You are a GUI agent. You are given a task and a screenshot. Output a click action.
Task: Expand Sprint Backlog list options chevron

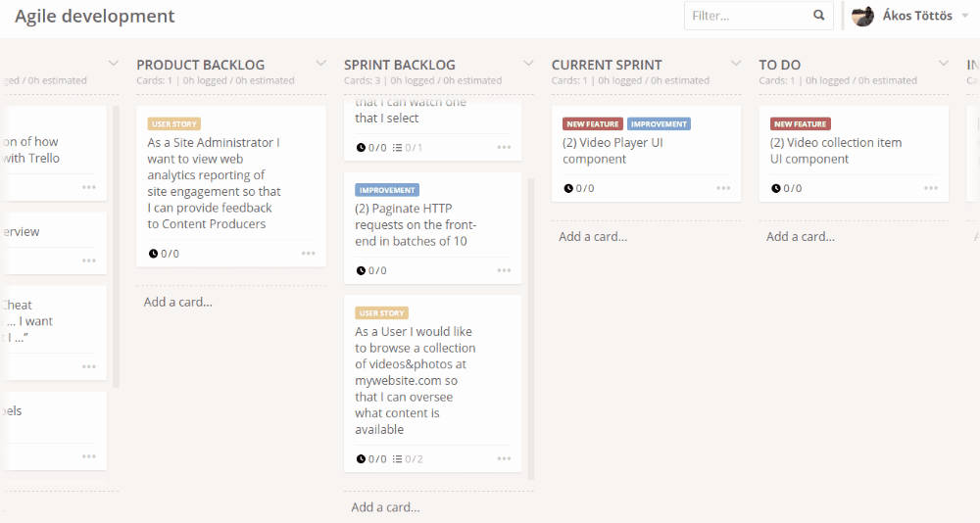[x=528, y=64]
